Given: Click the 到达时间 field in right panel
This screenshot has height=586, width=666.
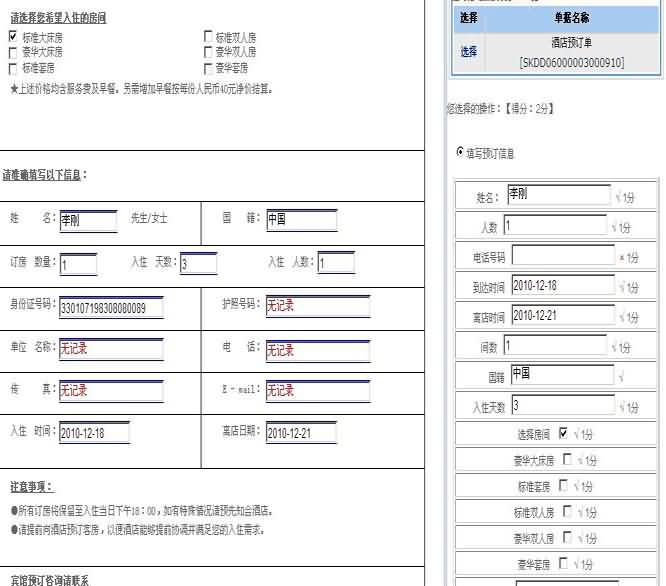Looking at the screenshot, I should click(562, 286).
